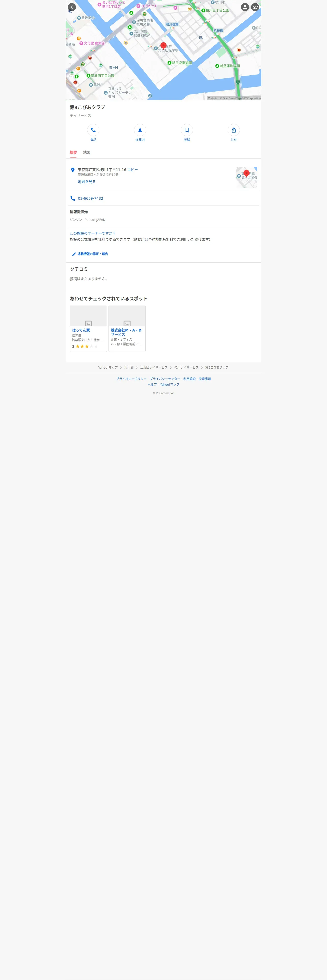Open mini map thumbnail beside address
The height and width of the screenshot is (980, 327).
246,177
